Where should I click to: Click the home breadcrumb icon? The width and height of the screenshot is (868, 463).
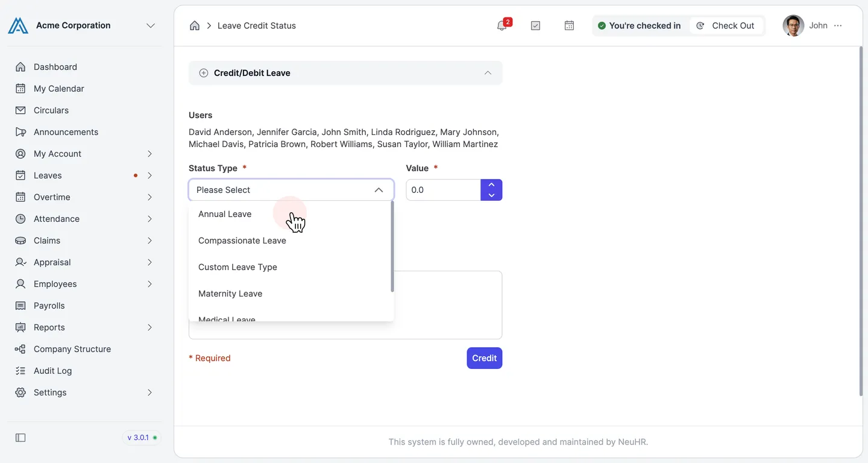pos(195,25)
